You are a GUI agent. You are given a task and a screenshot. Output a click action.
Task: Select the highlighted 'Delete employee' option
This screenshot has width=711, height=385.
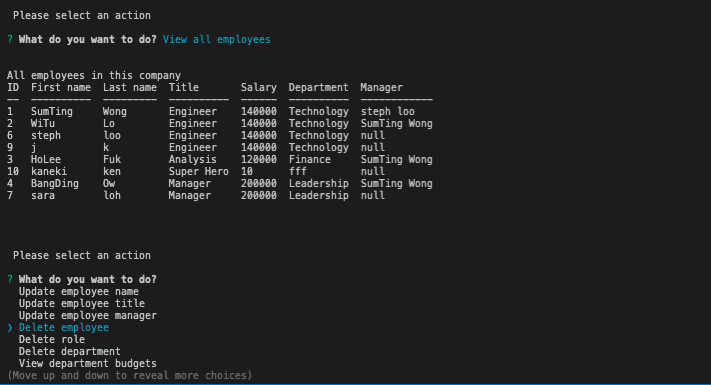pyautogui.click(x=64, y=327)
